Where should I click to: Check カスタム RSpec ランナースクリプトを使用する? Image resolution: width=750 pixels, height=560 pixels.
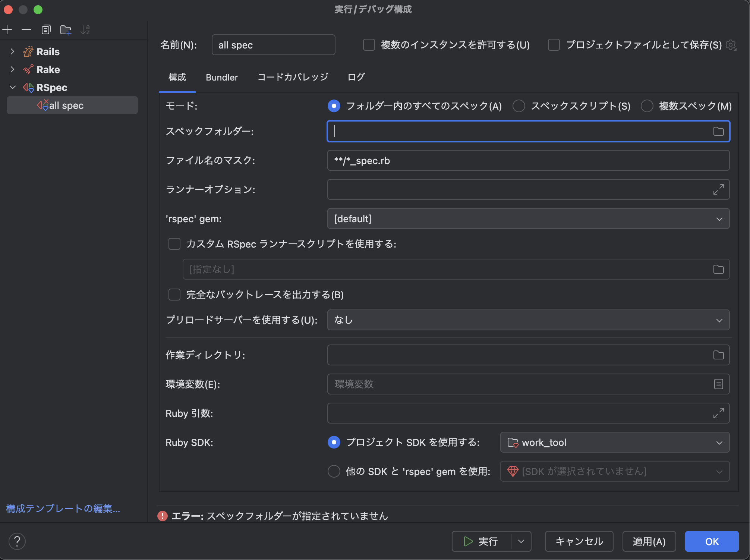coord(174,244)
